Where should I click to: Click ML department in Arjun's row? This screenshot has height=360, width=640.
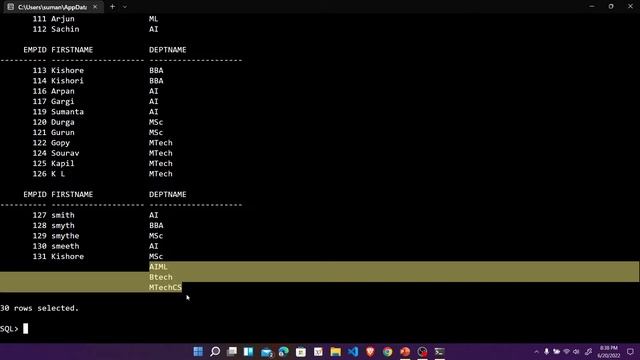tap(153, 19)
